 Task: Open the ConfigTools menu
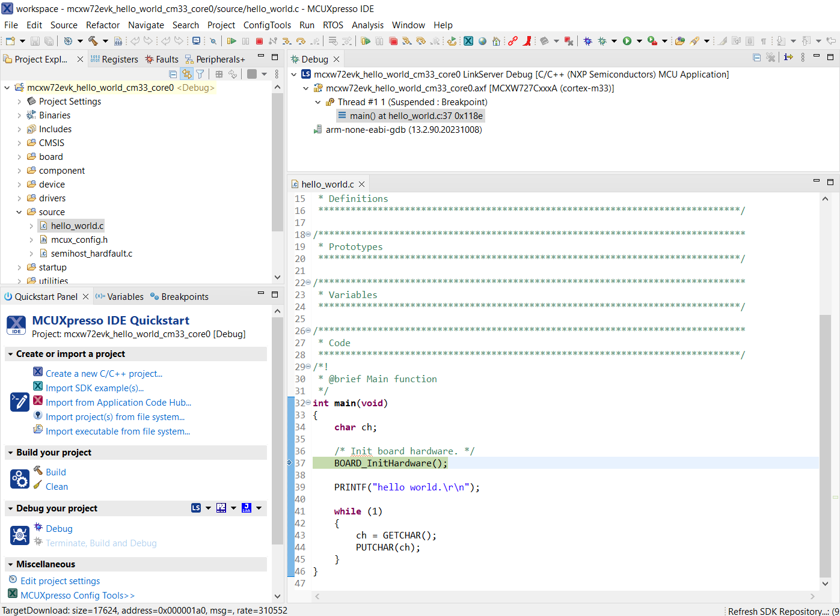pos(266,25)
